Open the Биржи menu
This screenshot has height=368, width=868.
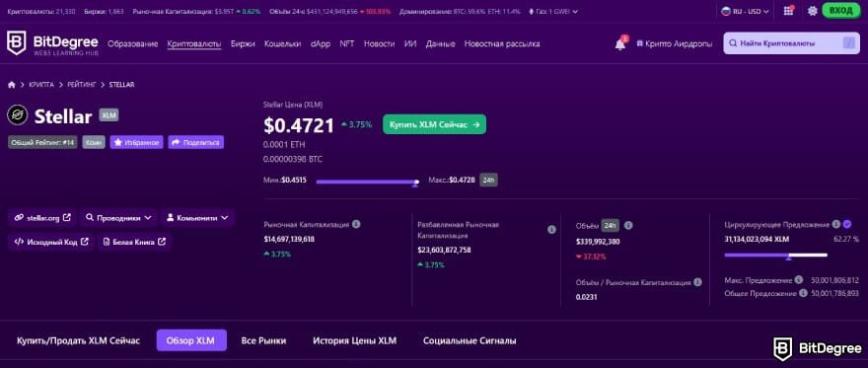coord(243,43)
